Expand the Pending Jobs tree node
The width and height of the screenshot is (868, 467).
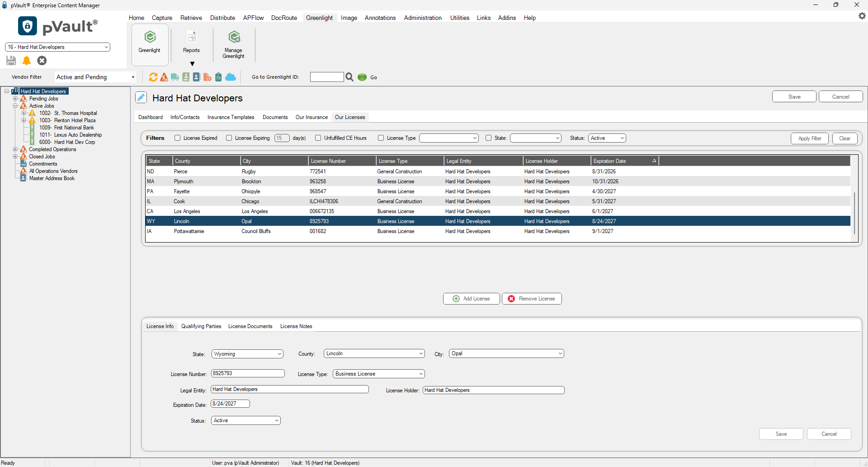point(15,99)
